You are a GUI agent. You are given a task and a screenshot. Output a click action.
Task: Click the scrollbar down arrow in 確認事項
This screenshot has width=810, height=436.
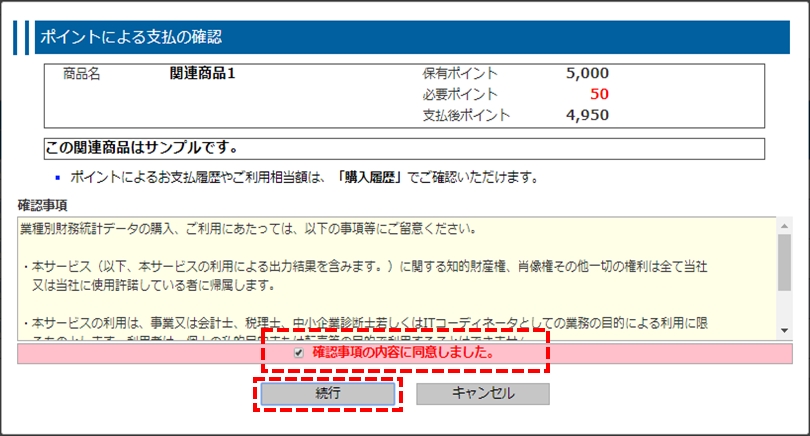pos(786,330)
